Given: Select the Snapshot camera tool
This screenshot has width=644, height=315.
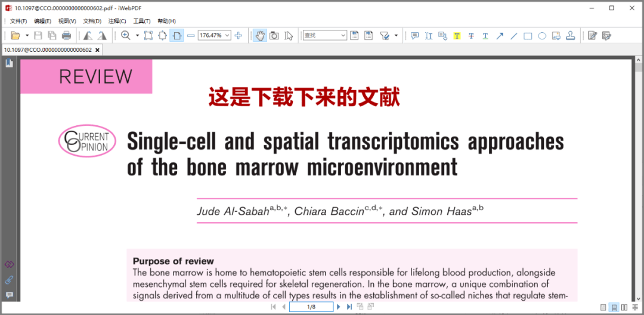Looking at the screenshot, I should pyautogui.click(x=274, y=36).
